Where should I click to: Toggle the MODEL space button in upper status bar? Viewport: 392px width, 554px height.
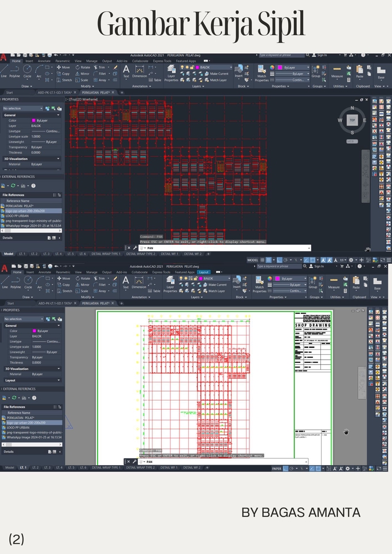(253, 260)
